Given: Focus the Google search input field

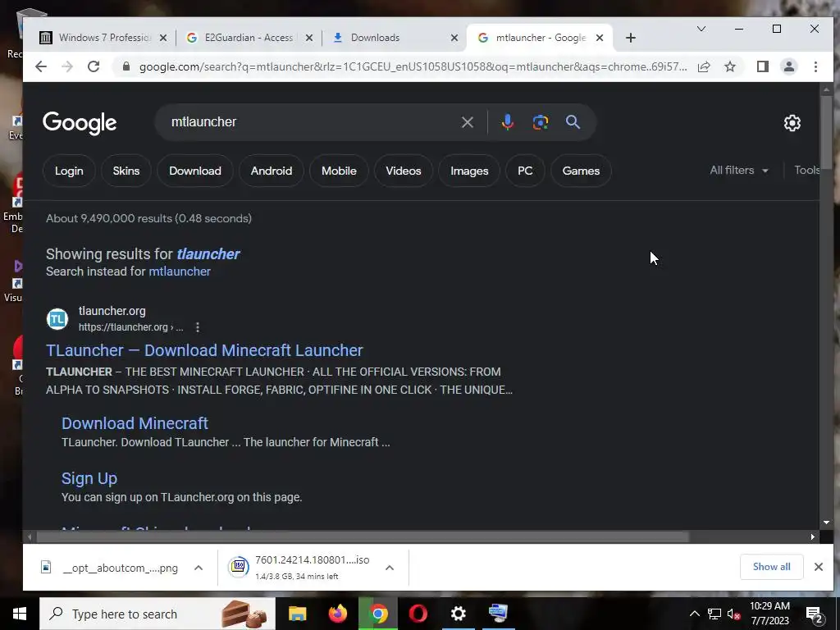Looking at the screenshot, I should point(311,122).
